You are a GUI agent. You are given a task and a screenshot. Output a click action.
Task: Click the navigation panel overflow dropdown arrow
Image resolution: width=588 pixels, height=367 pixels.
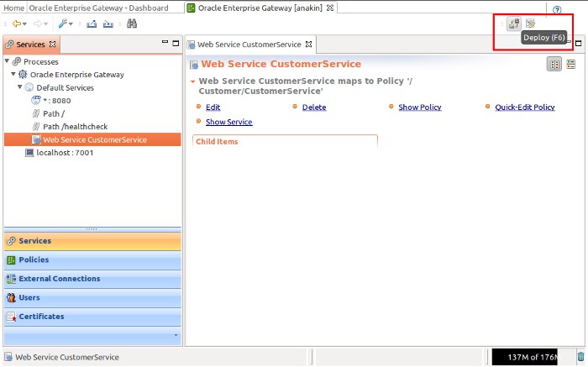click(176, 335)
